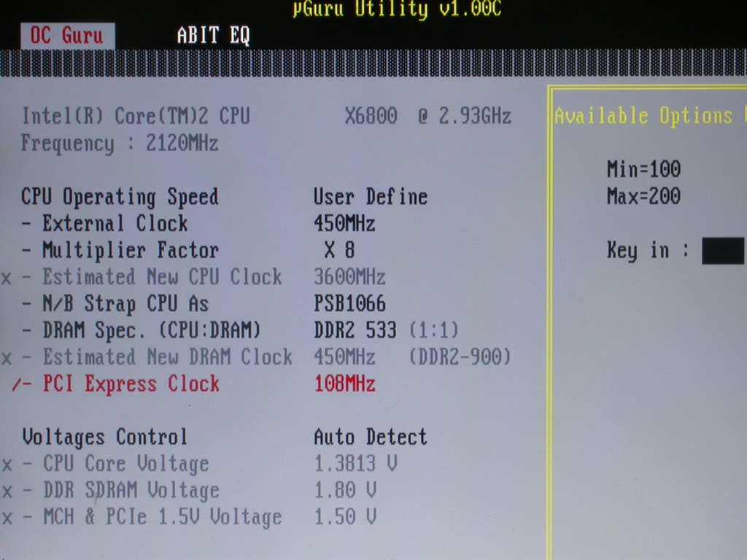
Task: Click the DDR SDRAM Voltage label
Action: 131,491
